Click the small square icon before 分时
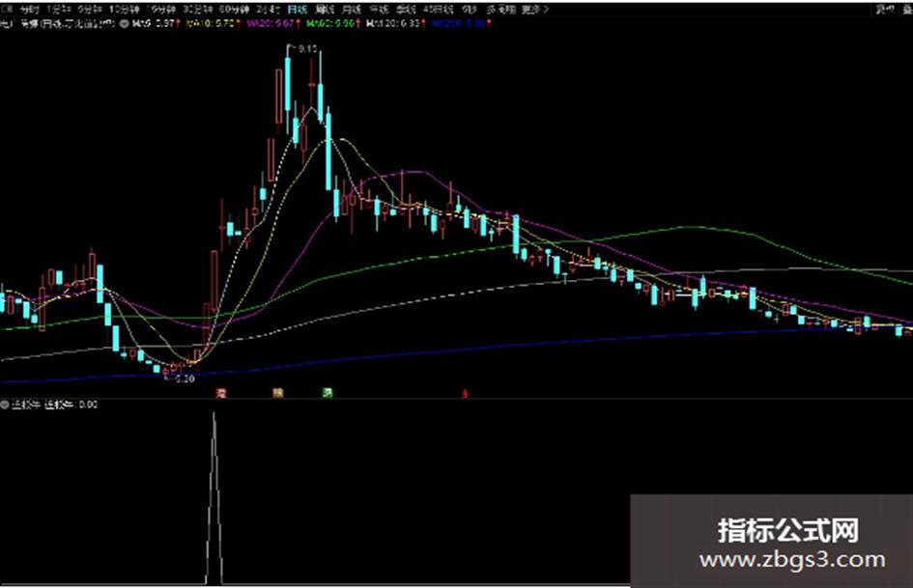This screenshot has height=588, width=913. coord(6,10)
